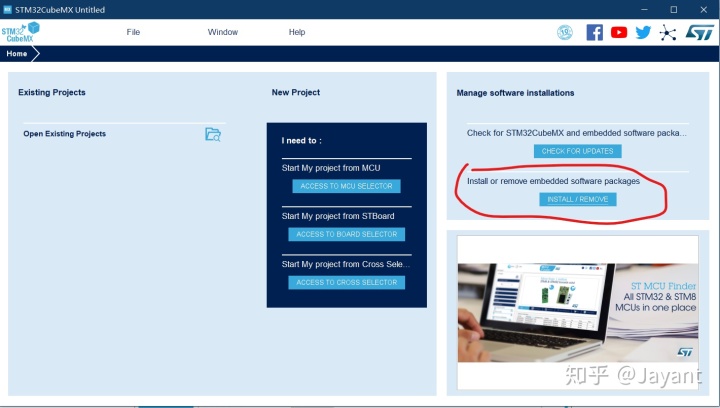The width and height of the screenshot is (720, 408).
Task: Click the window title bar app icon
Action: (x=7, y=9)
